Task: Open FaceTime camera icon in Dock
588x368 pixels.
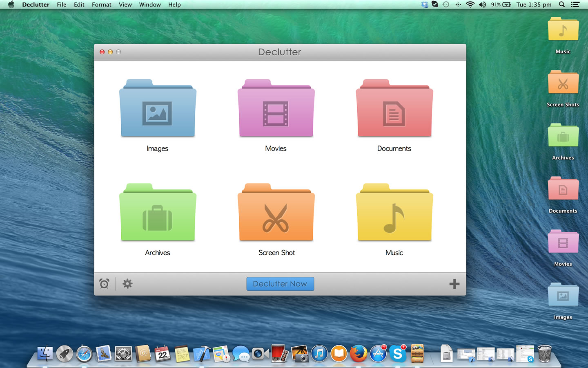Action: (x=260, y=354)
